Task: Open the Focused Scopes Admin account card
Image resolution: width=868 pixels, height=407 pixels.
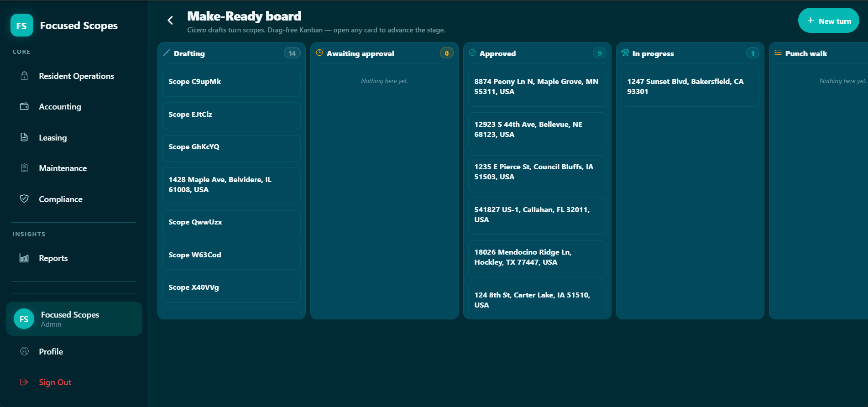Action: point(74,319)
